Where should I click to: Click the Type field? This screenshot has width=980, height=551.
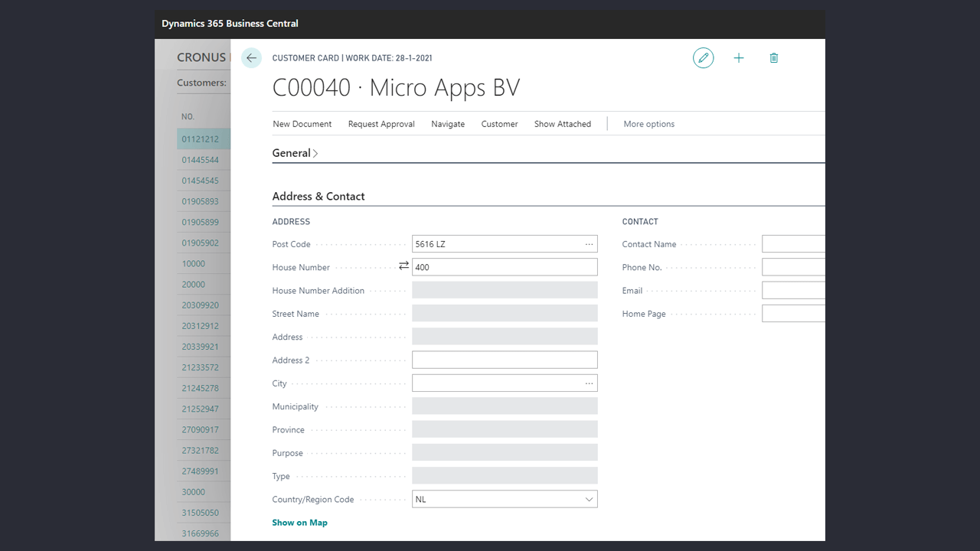tap(505, 475)
